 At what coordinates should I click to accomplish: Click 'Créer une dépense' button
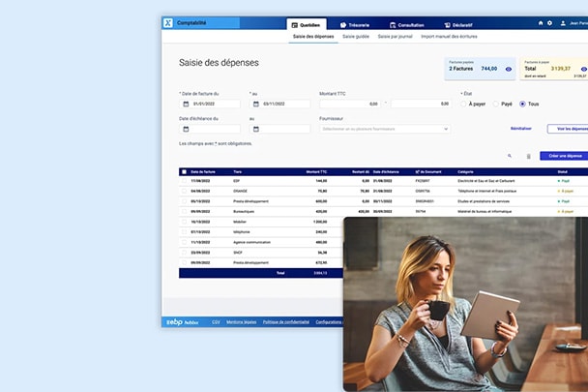[x=564, y=156]
